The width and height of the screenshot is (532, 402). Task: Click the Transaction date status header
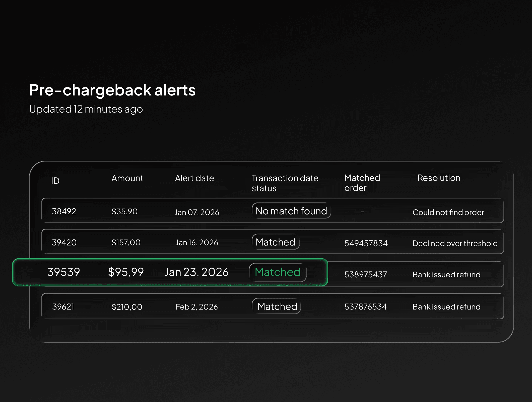tap(285, 183)
